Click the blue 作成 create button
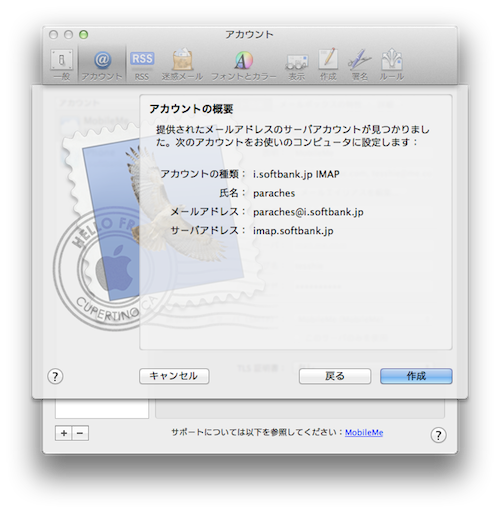The image size is (500, 513). point(416,376)
